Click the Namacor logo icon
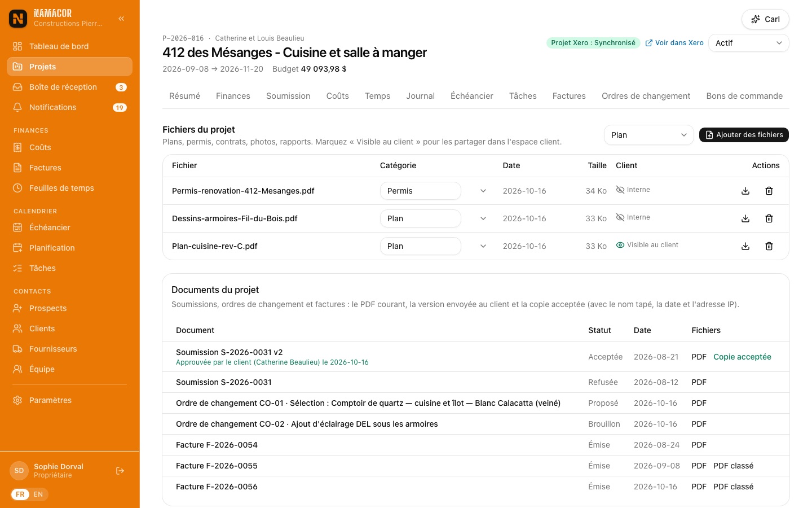Viewport: 812px width, 508px height. pyautogui.click(x=18, y=19)
